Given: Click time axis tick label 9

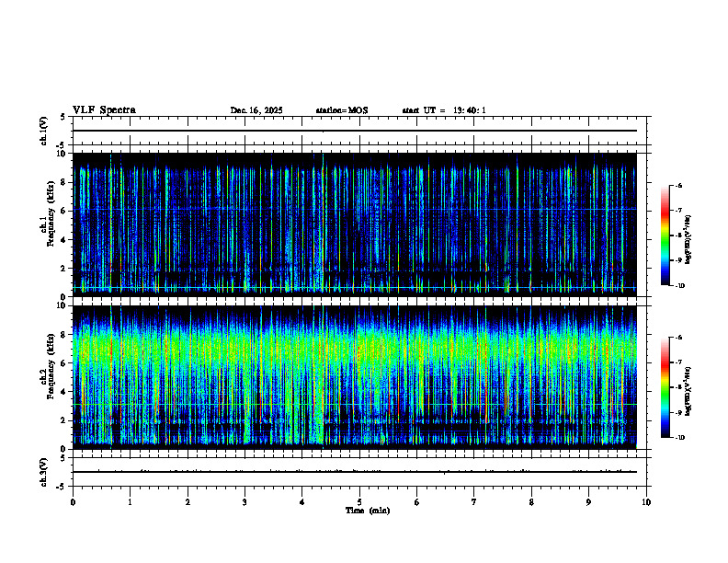Looking at the screenshot, I should coord(588,502).
